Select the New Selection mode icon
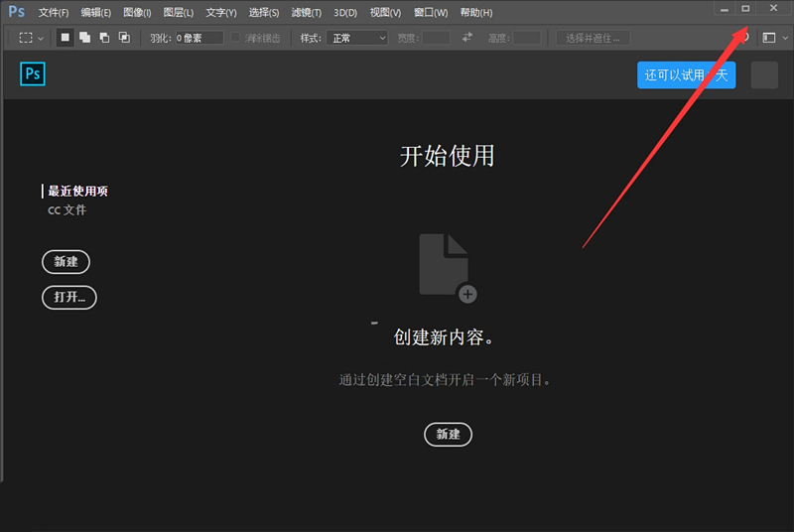Viewport: 794px width, 532px height. (x=66, y=38)
